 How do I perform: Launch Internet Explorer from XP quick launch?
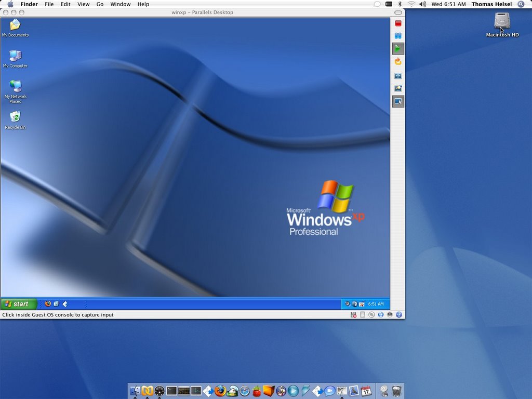click(x=56, y=304)
